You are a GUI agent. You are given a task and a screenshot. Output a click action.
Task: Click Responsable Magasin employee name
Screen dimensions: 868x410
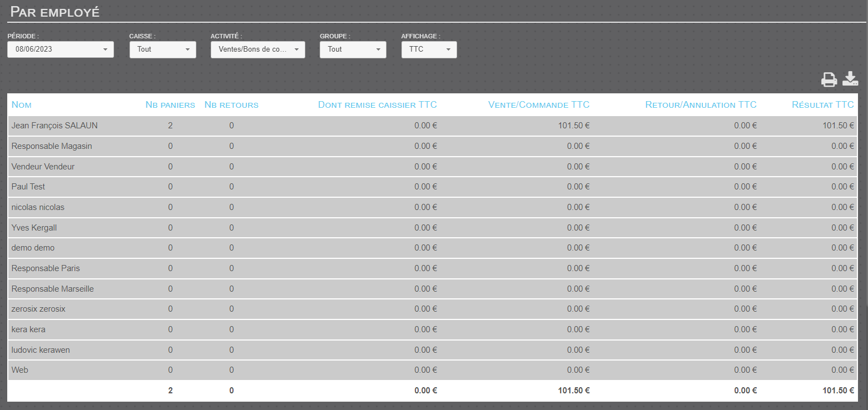click(x=52, y=146)
